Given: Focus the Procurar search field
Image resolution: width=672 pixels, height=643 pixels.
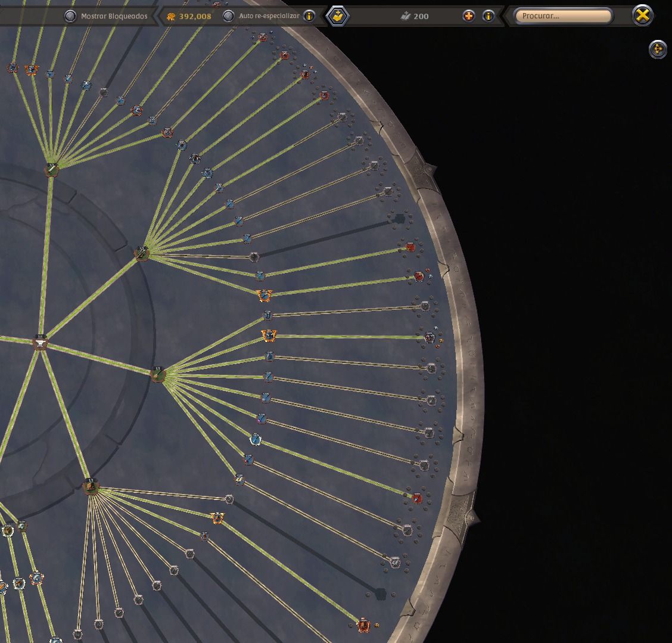Looking at the screenshot, I should point(563,16).
